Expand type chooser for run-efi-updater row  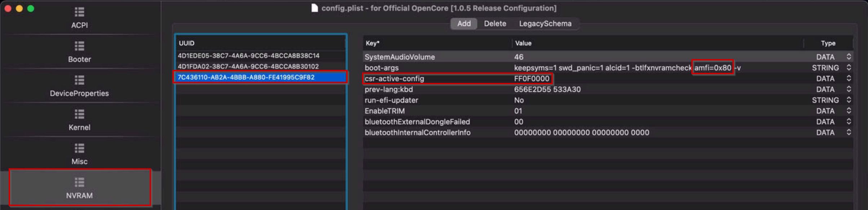point(849,100)
